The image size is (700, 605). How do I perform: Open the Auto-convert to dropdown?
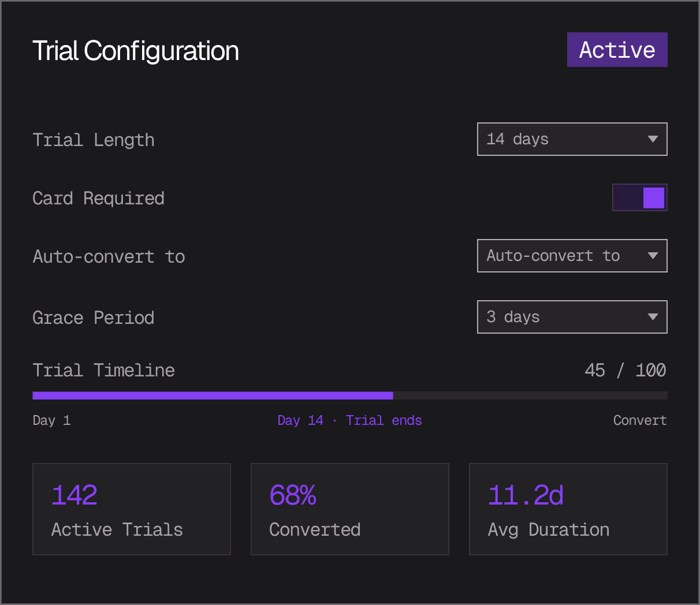pyautogui.click(x=563, y=256)
